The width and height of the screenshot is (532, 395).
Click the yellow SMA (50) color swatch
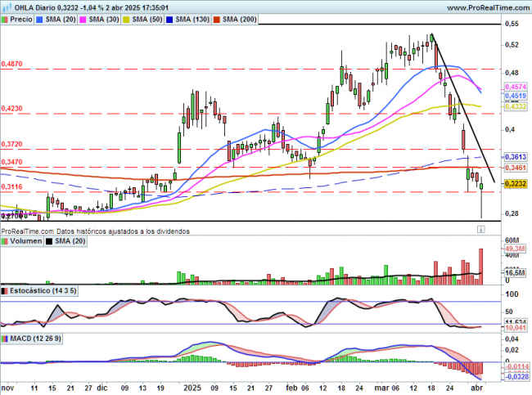[x=126, y=20]
